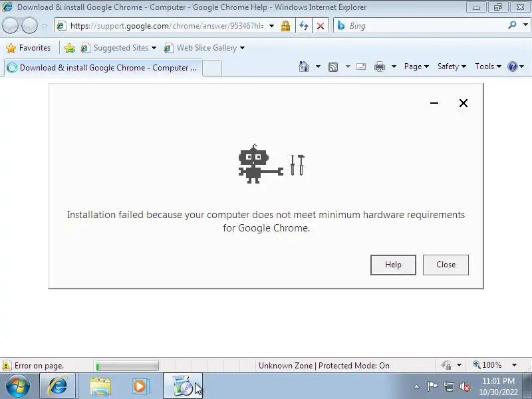
Task: Expand the address bar autocomplete dropdown
Action: click(271, 26)
